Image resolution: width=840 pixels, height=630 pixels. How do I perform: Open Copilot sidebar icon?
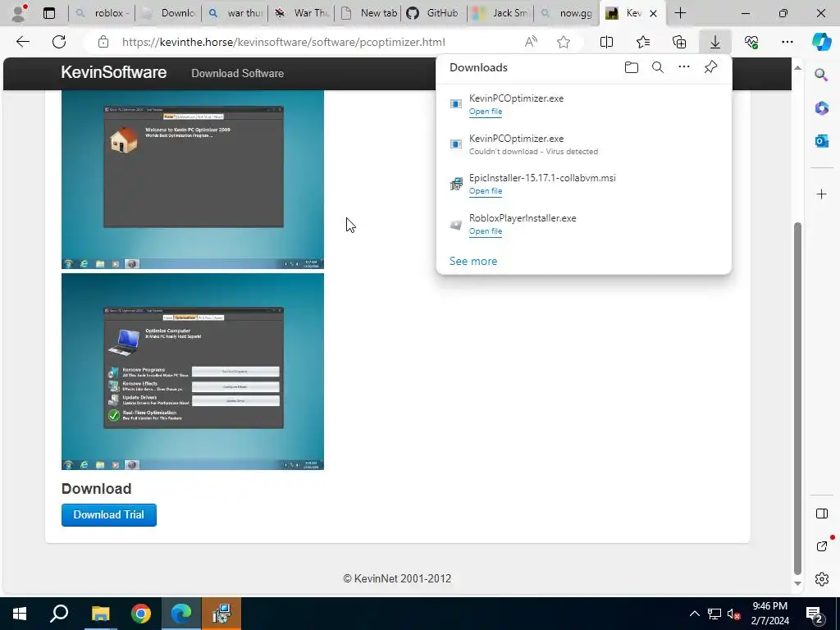coord(821,41)
